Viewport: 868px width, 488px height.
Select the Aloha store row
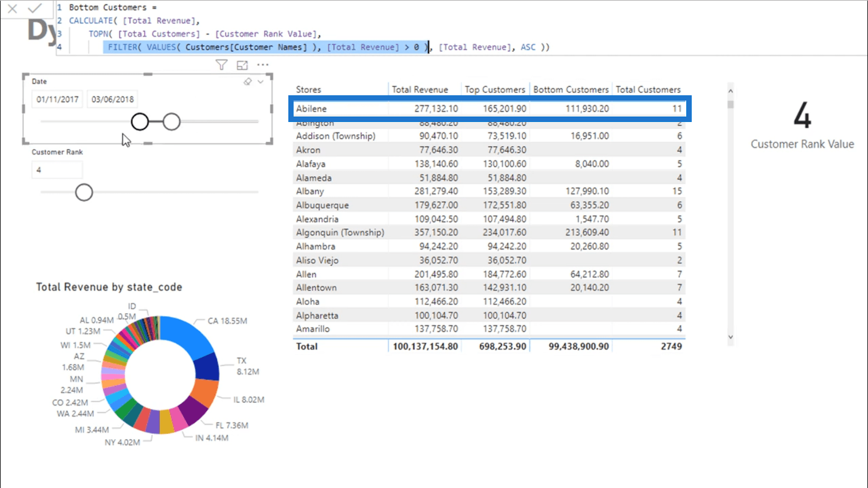[x=489, y=301]
